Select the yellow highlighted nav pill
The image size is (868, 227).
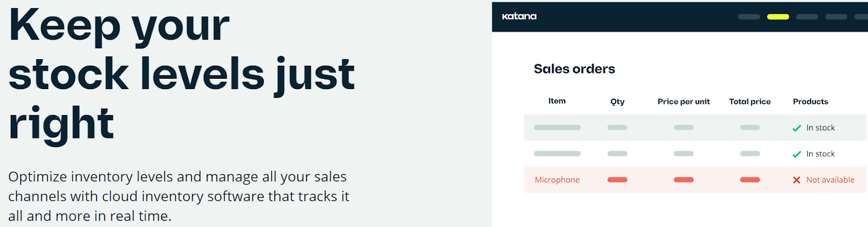coord(778,17)
